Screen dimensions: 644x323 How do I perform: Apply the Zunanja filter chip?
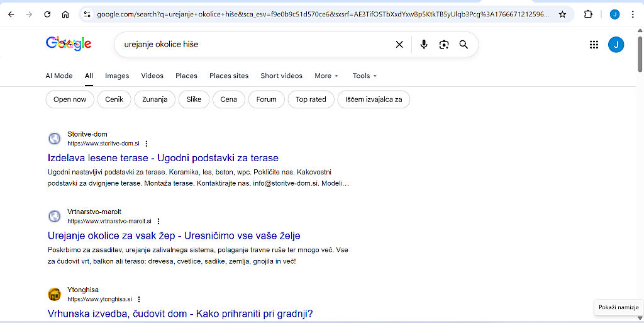pos(155,99)
